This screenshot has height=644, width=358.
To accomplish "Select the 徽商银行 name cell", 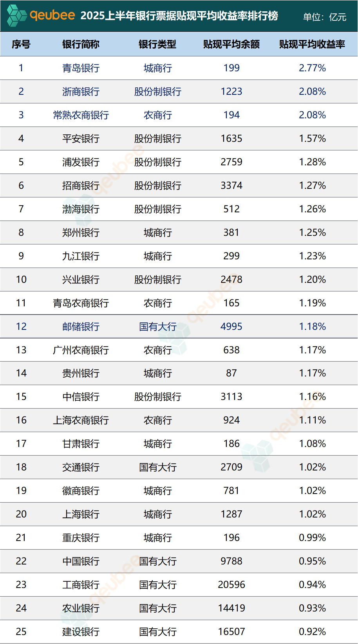I will point(81,491).
